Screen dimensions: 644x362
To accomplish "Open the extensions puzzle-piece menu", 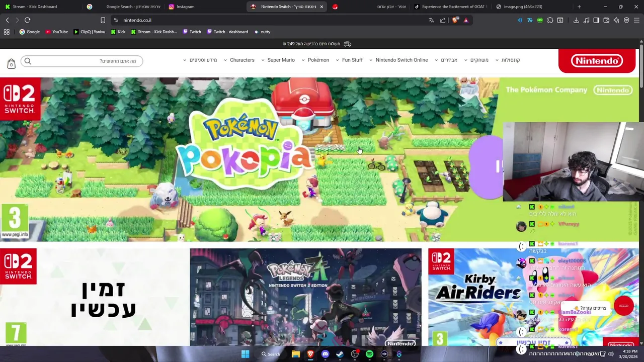I will (550, 20).
